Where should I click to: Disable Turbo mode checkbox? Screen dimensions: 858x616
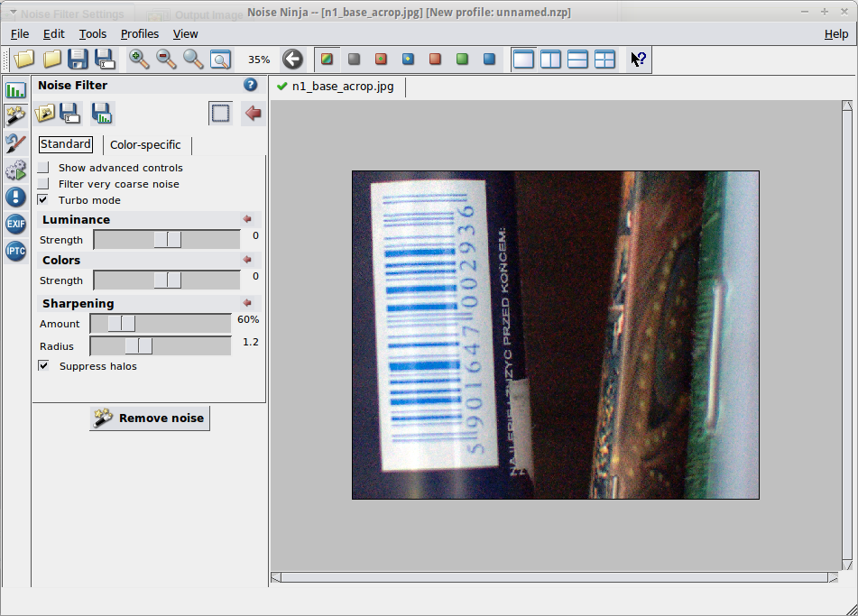[43, 199]
